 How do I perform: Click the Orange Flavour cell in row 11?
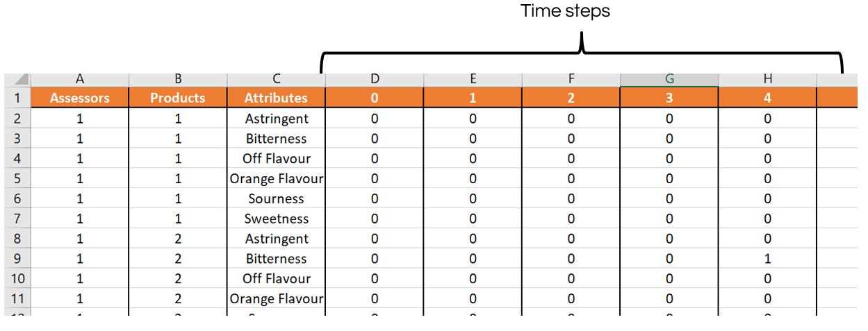(277, 299)
